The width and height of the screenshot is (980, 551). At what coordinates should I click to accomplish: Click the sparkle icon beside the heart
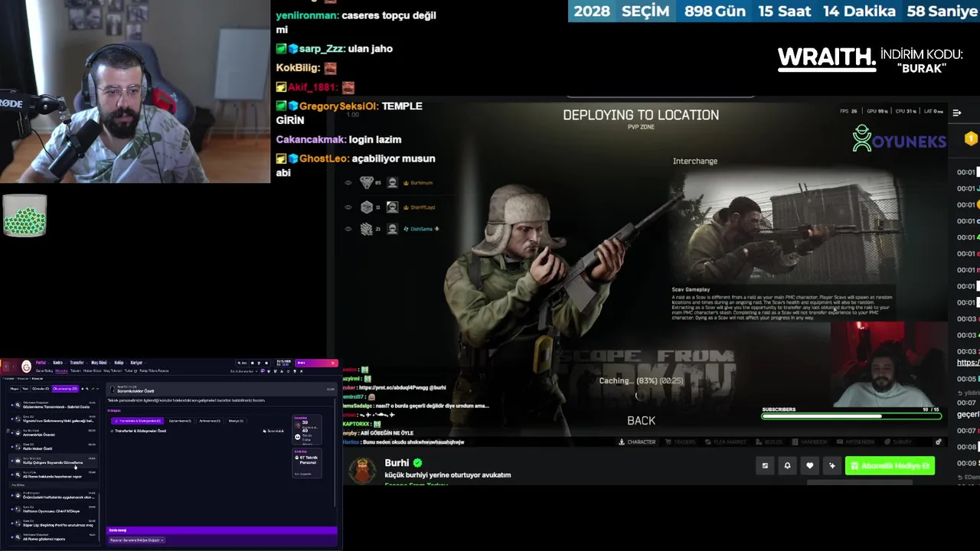[x=832, y=465]
